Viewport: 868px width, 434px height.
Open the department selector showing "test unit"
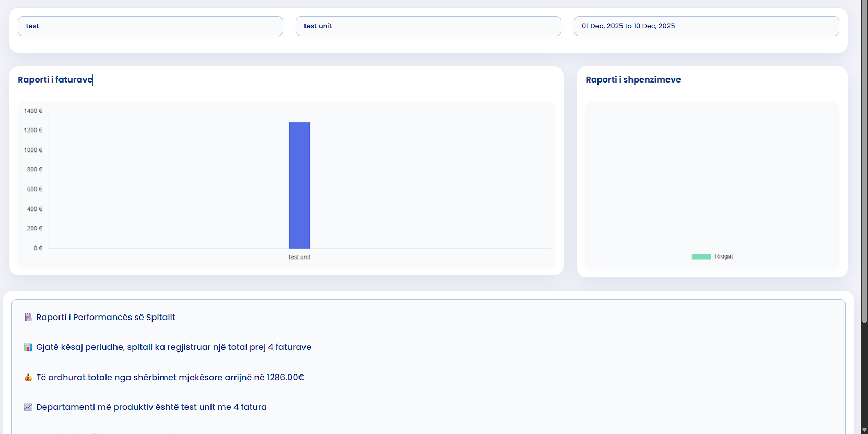tap(428, 26)
